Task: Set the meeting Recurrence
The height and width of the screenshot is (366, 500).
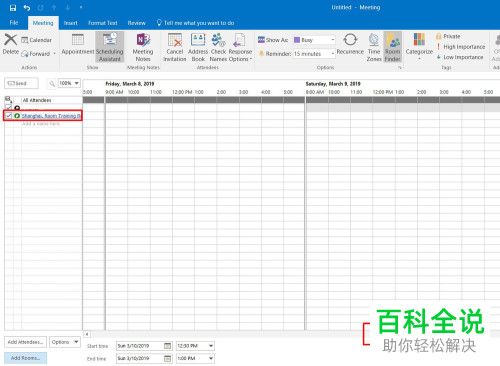Action: click(x=350, y=44)
